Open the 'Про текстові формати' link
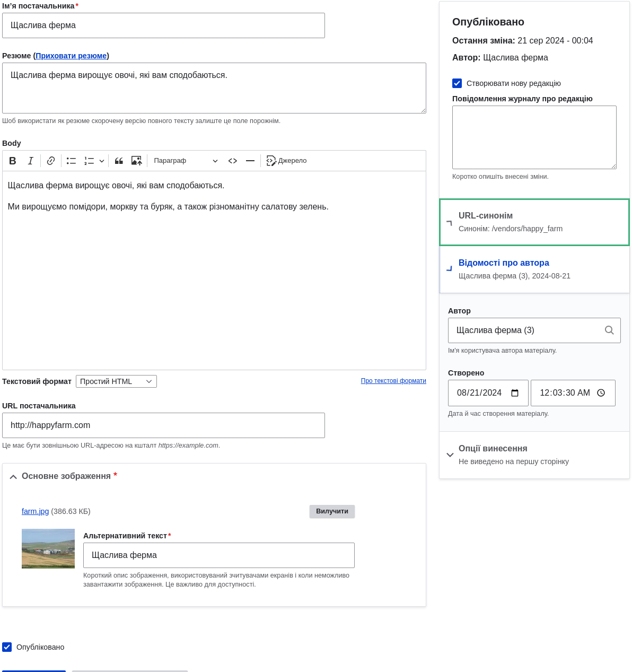The image size is (632, 672). click(x=393, y=381)
